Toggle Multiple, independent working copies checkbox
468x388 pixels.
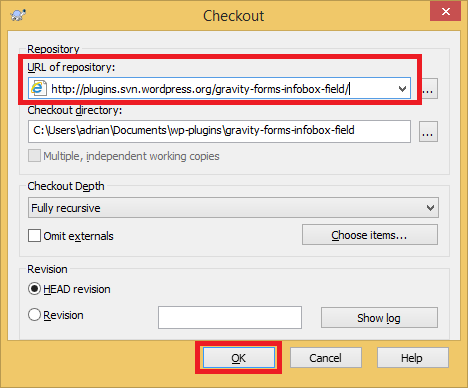point(34,156)
